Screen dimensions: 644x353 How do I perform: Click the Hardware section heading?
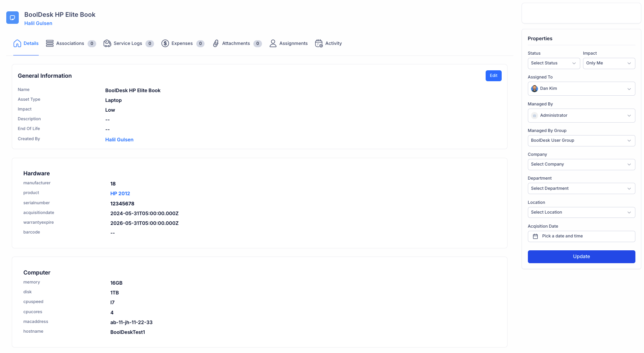37,173
